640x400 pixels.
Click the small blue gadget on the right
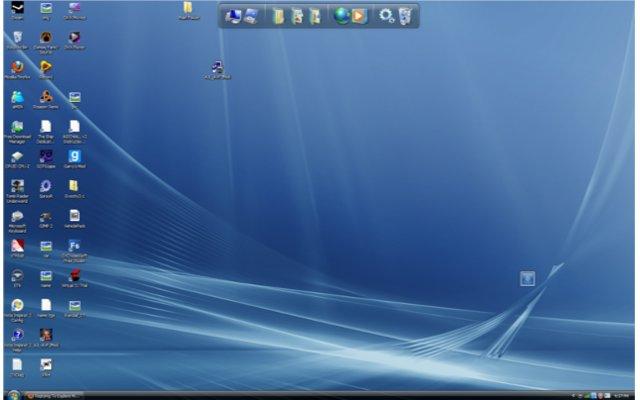click(528, 278)
